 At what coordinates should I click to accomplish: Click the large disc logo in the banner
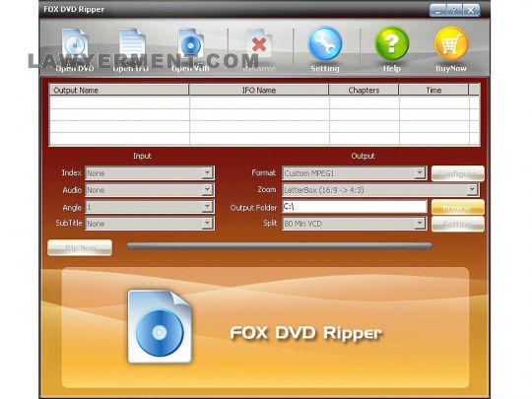pos(160,326)
